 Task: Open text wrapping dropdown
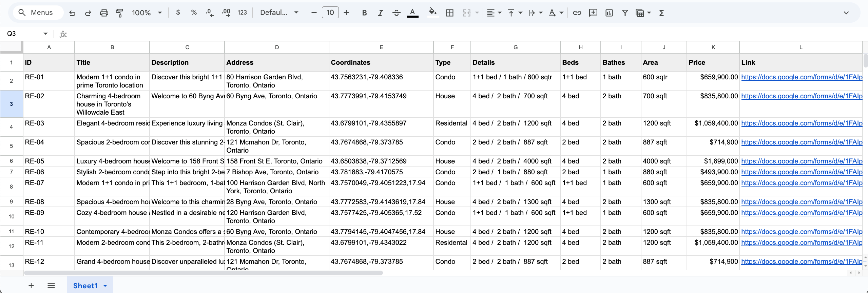pos(535,13)
